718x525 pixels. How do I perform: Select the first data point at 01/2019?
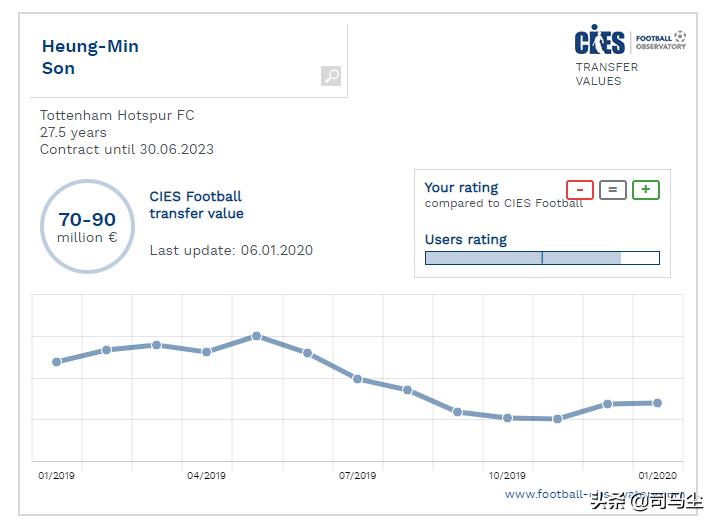(x=56, y=362)
